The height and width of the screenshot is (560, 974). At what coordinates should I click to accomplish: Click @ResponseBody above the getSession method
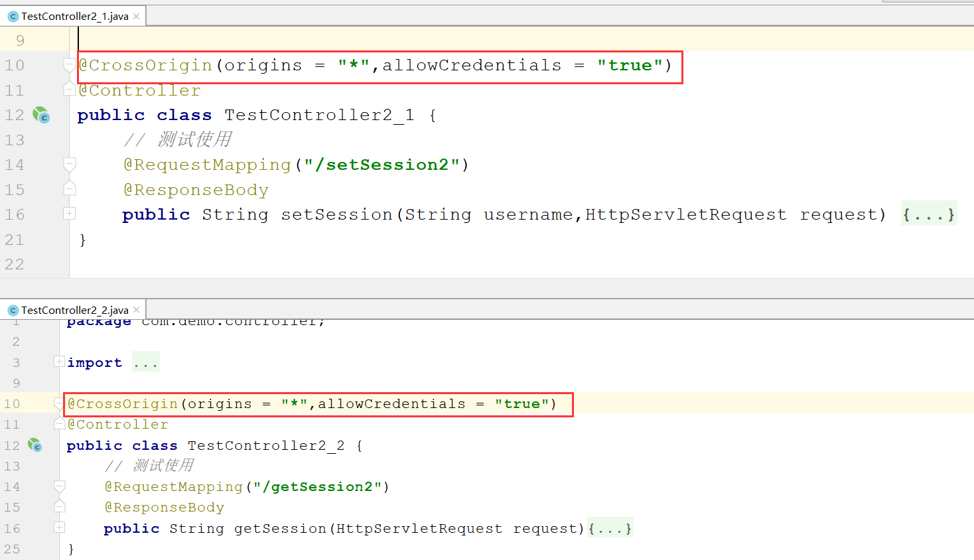[165, 507]
